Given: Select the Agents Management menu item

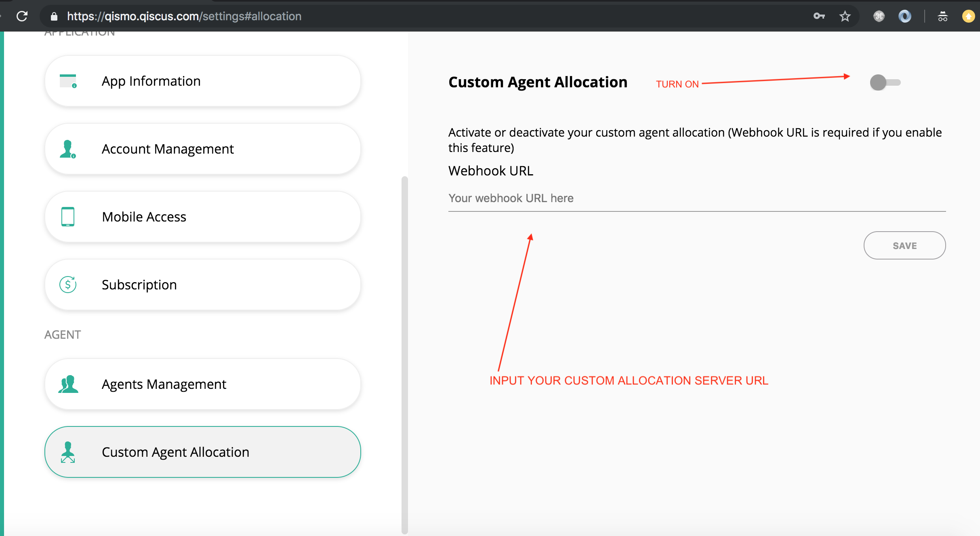Looking at the screenshot, I should coord(202,384).
